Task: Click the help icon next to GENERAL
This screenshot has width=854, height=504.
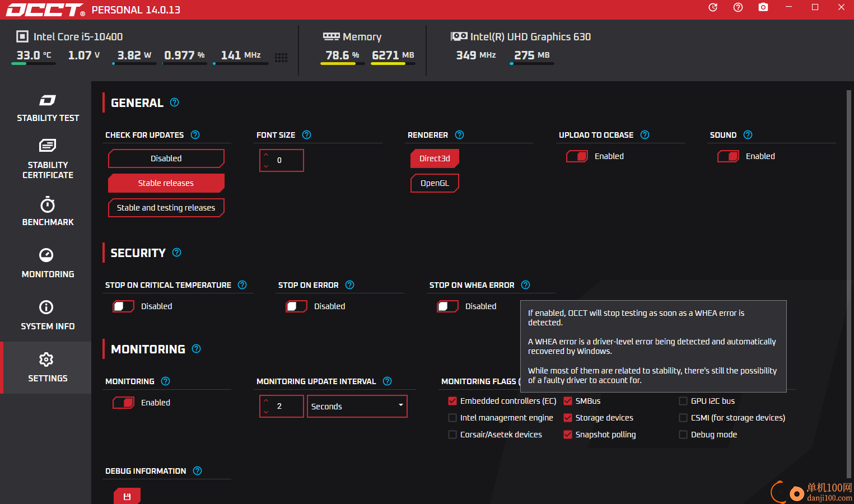Action: tap(174, 102)
